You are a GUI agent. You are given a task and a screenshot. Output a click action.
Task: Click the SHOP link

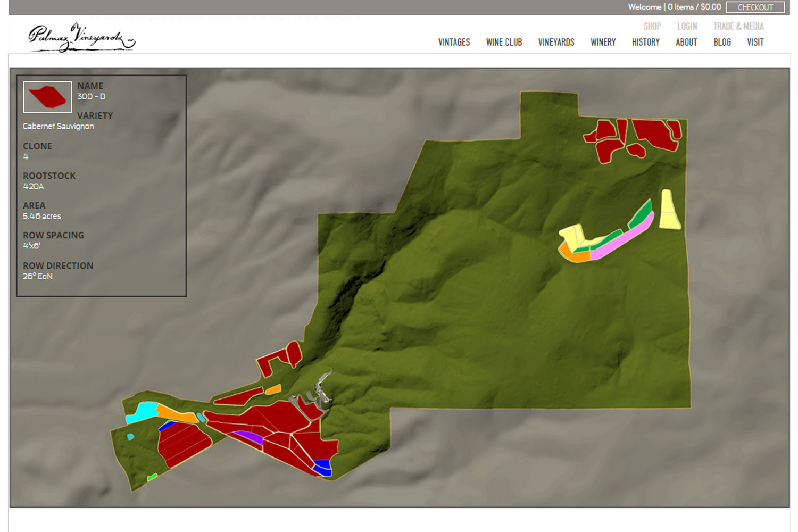(x=652, y=26)
